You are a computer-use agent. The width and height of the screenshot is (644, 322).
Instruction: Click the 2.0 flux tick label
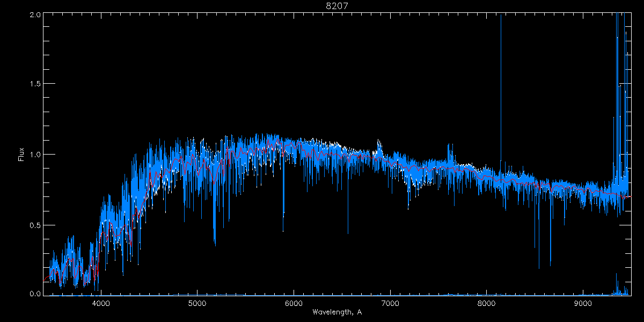tap(35, 15)
